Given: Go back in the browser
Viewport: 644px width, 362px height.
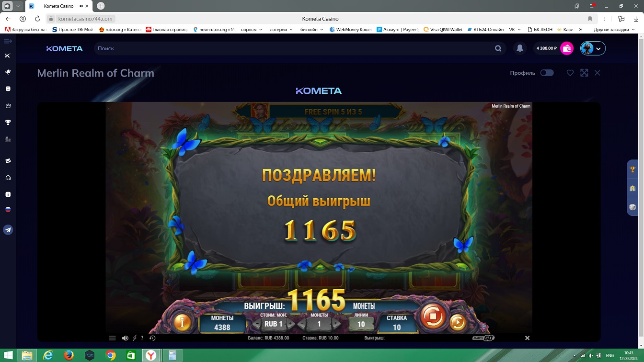Looking at the screenshot, I should (x=8, y=19).
